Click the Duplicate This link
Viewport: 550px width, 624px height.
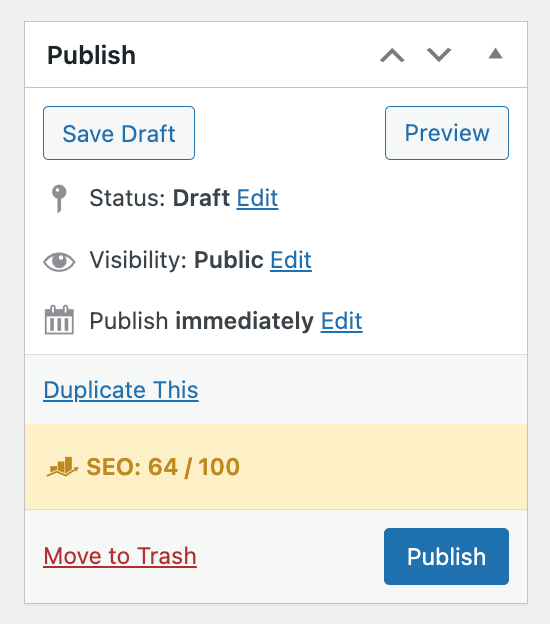(x=121, y=390)
